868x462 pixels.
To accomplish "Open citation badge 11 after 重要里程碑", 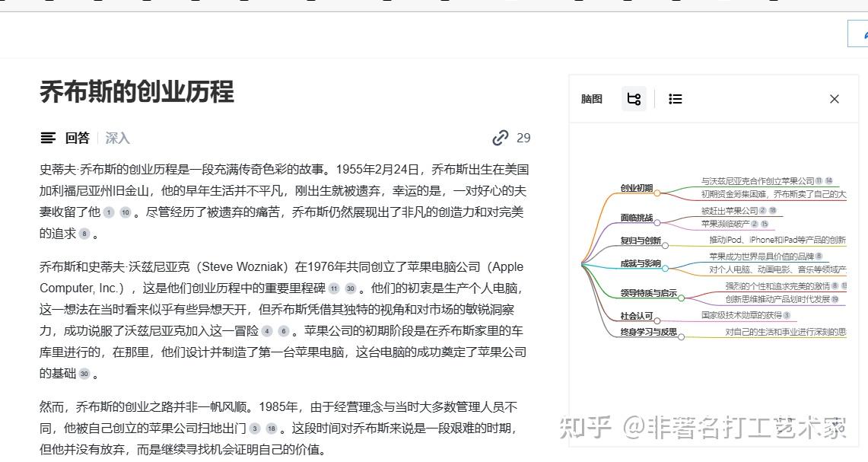I will [334, 288].
